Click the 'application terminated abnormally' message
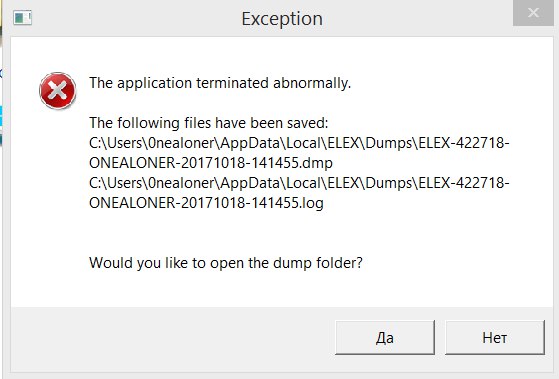 220,83
